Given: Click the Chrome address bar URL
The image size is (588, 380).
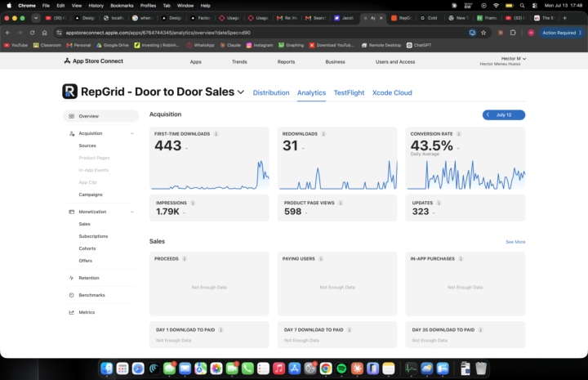Looking at the screenshot, I should tap(158, 33).
